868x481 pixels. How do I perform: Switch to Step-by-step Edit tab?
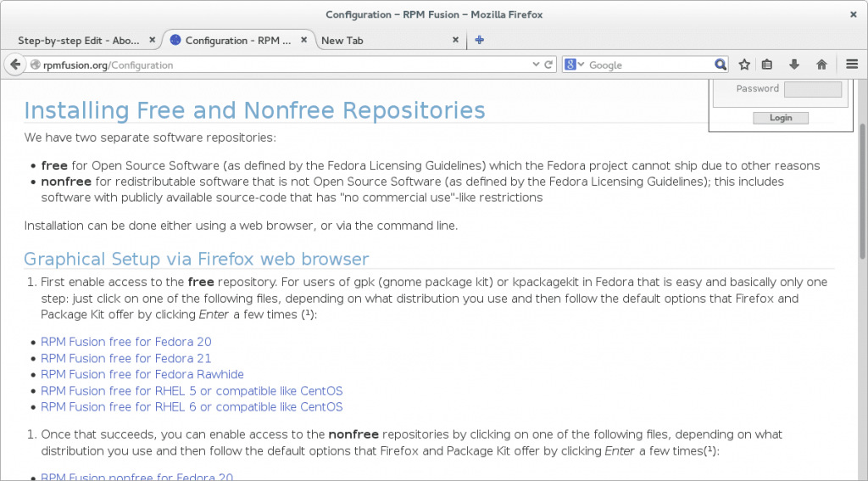(x=79, y=41)
